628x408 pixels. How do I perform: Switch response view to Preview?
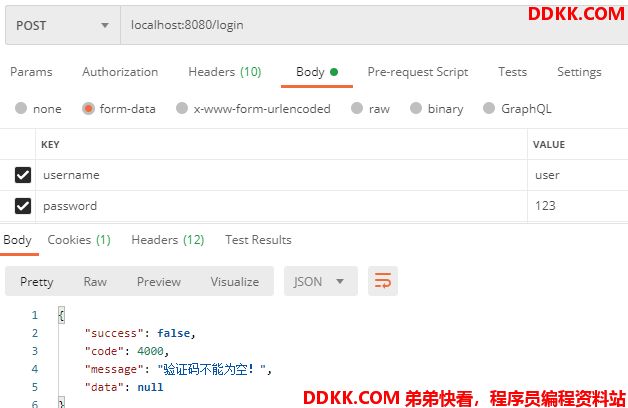coord(159,281)
